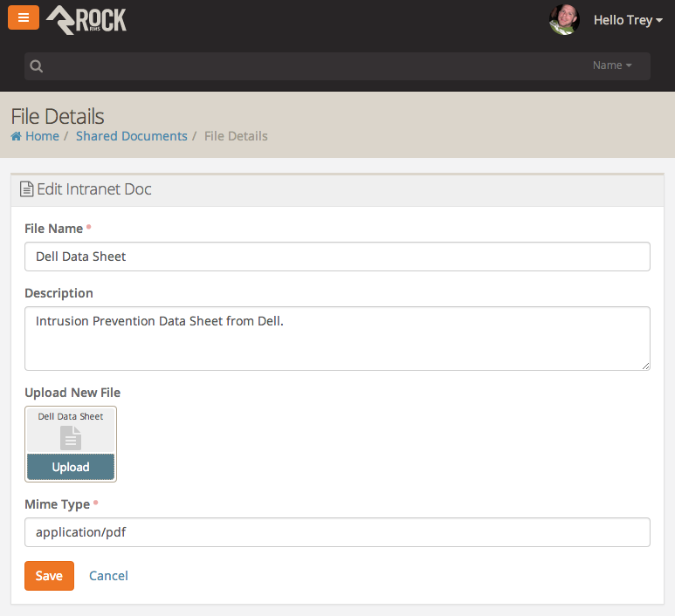Click the File Details breadcrumb item

coord(236,136)
